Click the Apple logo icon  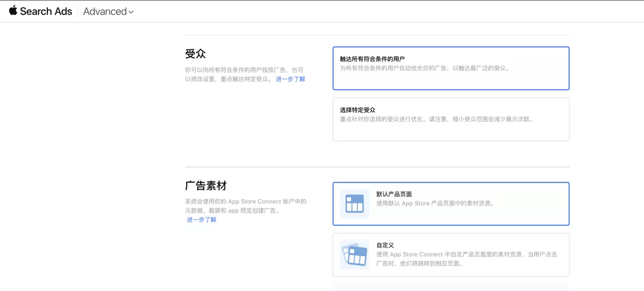point(13,11)
